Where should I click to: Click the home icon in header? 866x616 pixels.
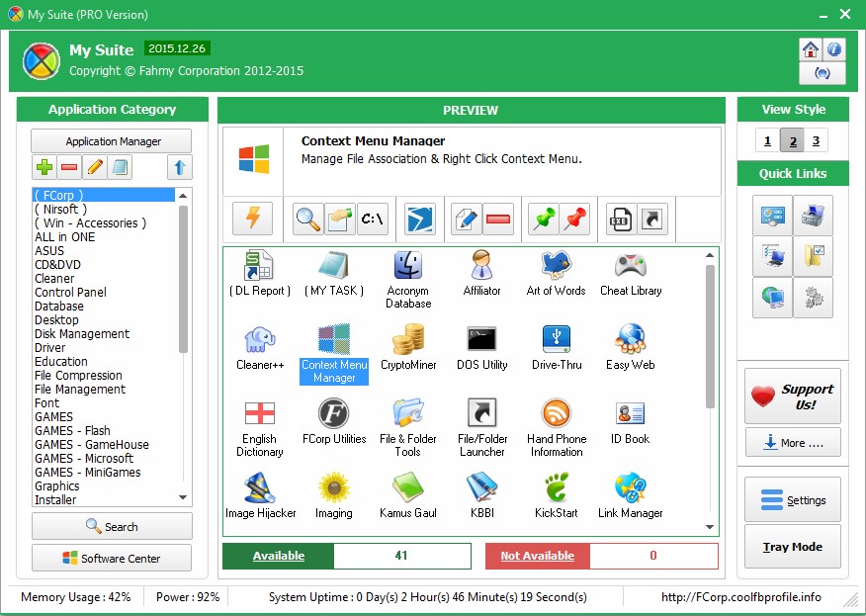(811, 49)
